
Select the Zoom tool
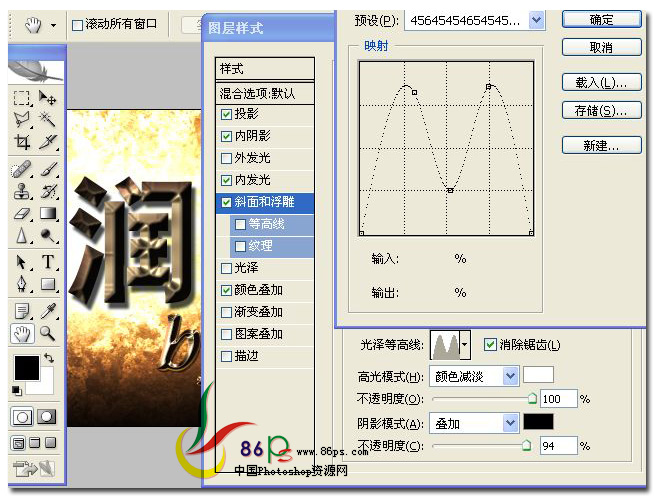coord(48,333)
